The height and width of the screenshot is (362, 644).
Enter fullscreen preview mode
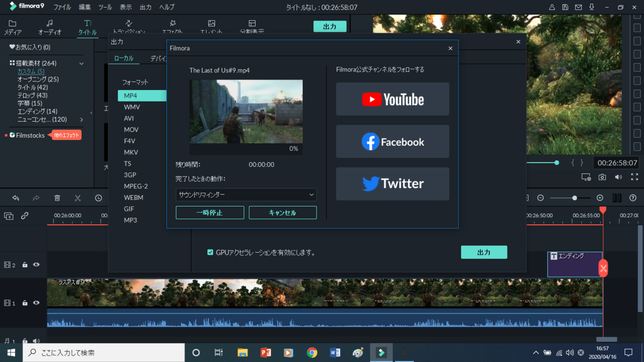tap(634, 177)
